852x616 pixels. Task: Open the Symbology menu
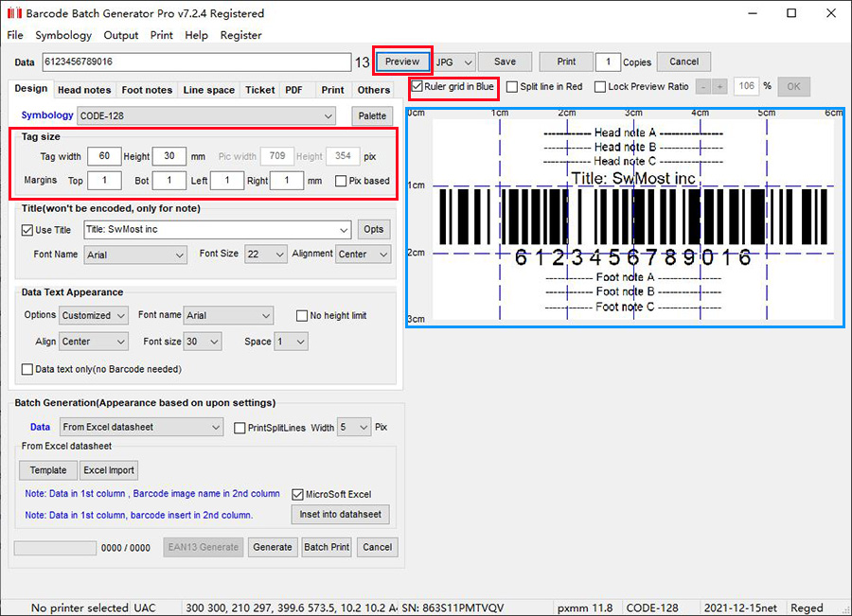[63, 35]
